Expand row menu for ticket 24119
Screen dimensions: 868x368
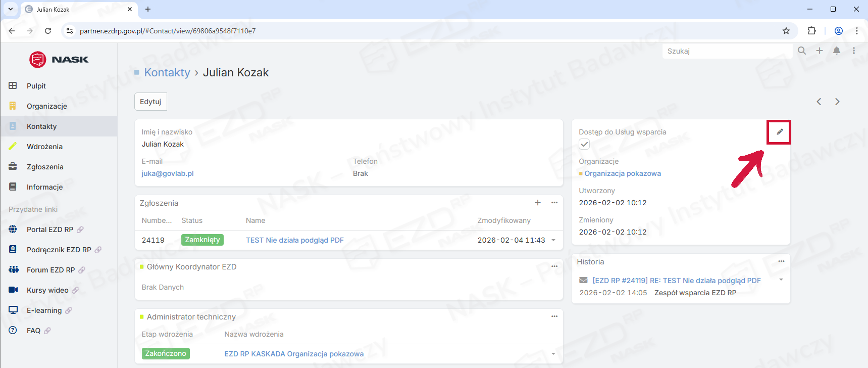point(553,240)
